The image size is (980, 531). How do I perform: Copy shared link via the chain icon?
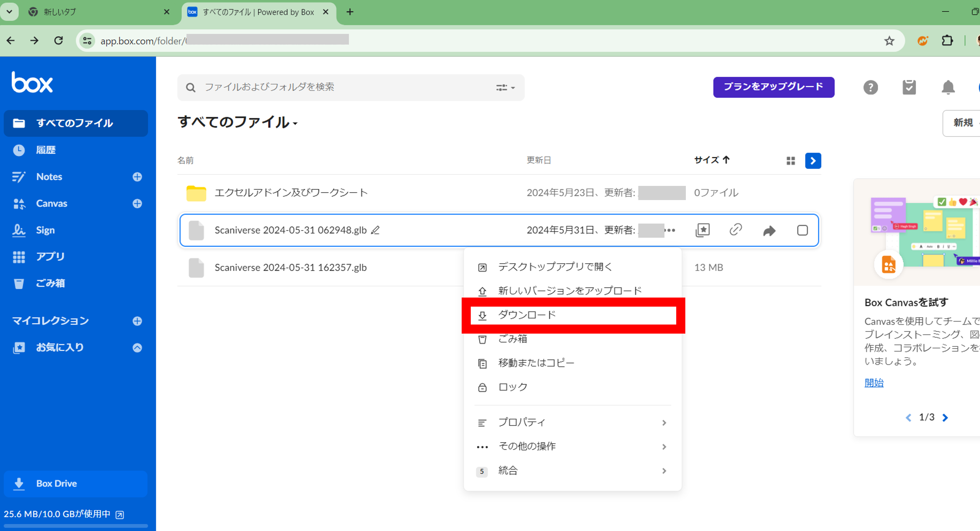(x=735, y=230)
